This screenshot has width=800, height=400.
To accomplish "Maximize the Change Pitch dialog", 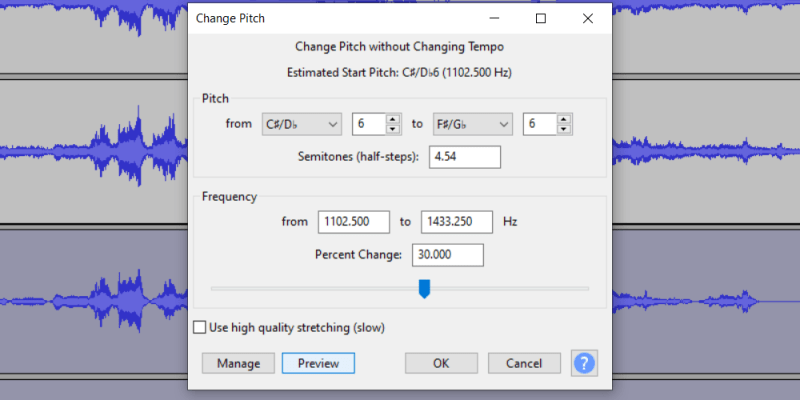I will tap(541, 18).
